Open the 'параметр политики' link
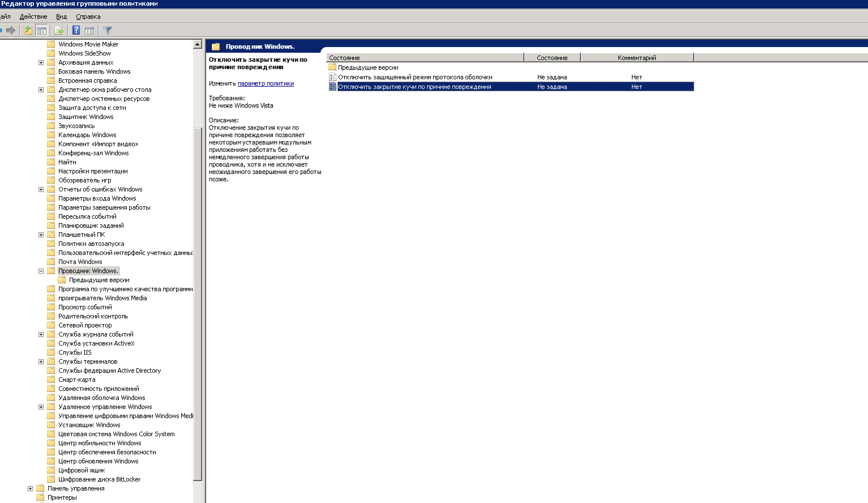The image size is (868, 503). (266, 83)
